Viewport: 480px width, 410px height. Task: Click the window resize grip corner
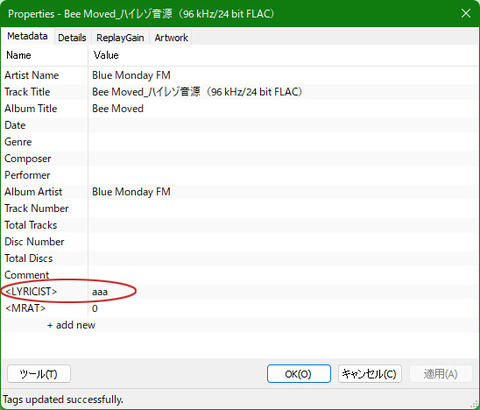(x=474, y=404)
